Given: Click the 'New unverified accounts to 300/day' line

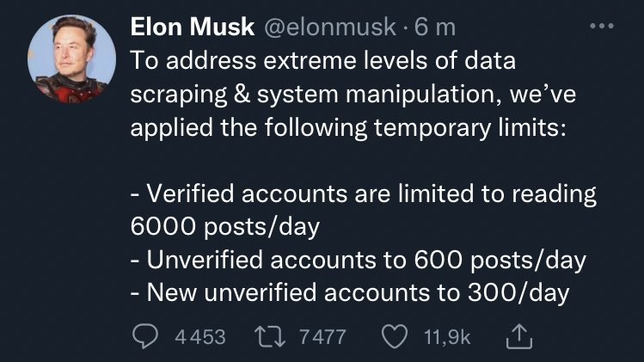Looking at the screenshot, I should pyautogui.click(x=350, y=292).
